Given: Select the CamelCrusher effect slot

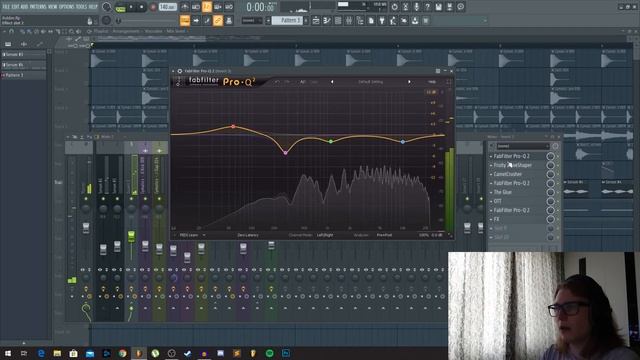Looking at the screenshot, I should [507, 174].
